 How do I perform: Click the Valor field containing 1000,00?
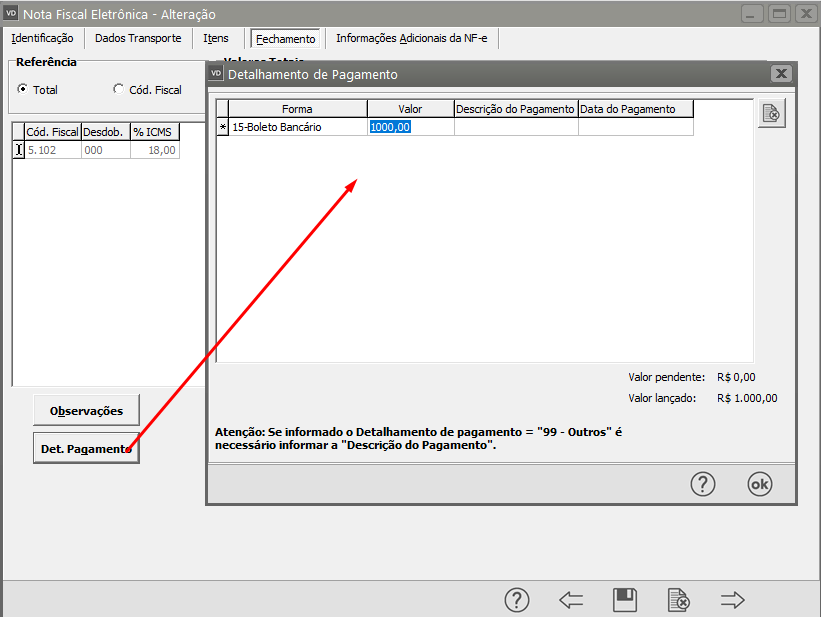[x=410, y=127]
